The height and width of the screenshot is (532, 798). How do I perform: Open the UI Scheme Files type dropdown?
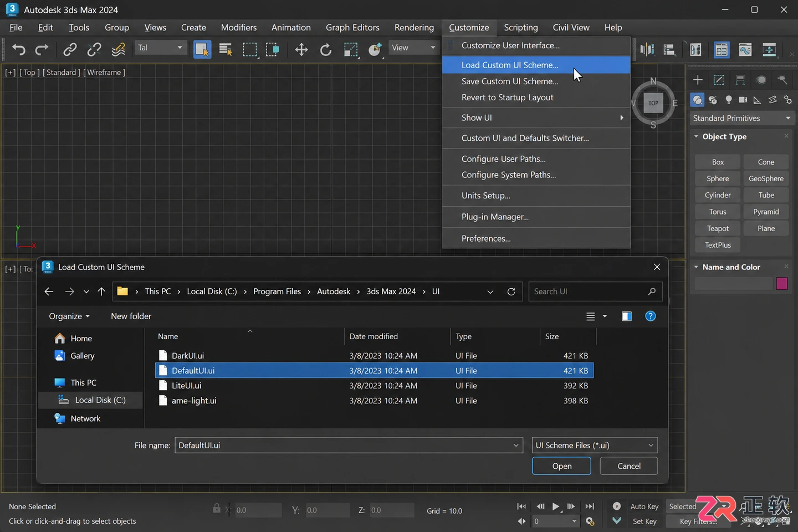coord(595,446)
